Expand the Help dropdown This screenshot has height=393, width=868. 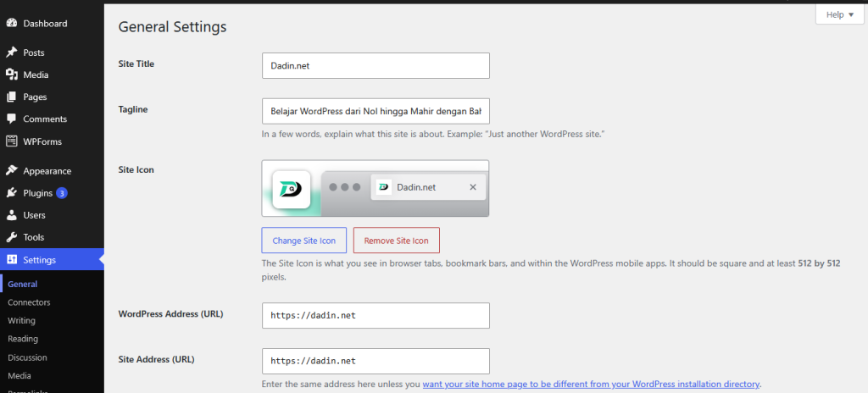840,14
